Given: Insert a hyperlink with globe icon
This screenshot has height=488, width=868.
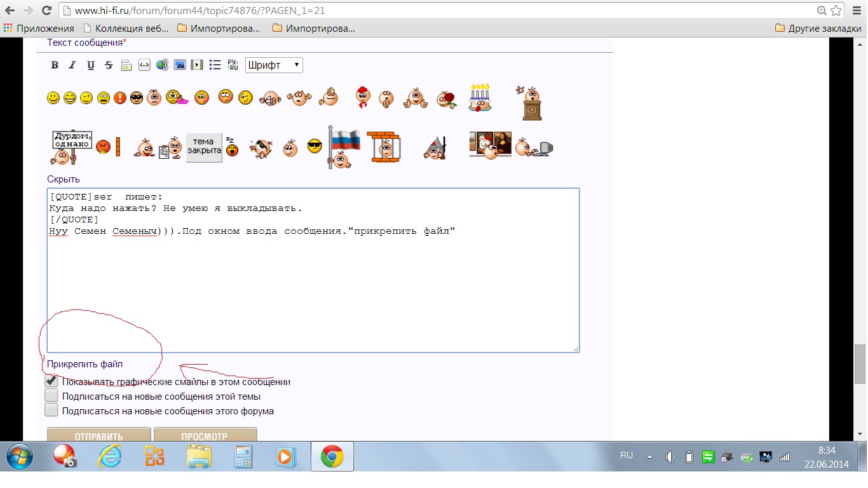Looking at the screenshot, I should (162, 65).
